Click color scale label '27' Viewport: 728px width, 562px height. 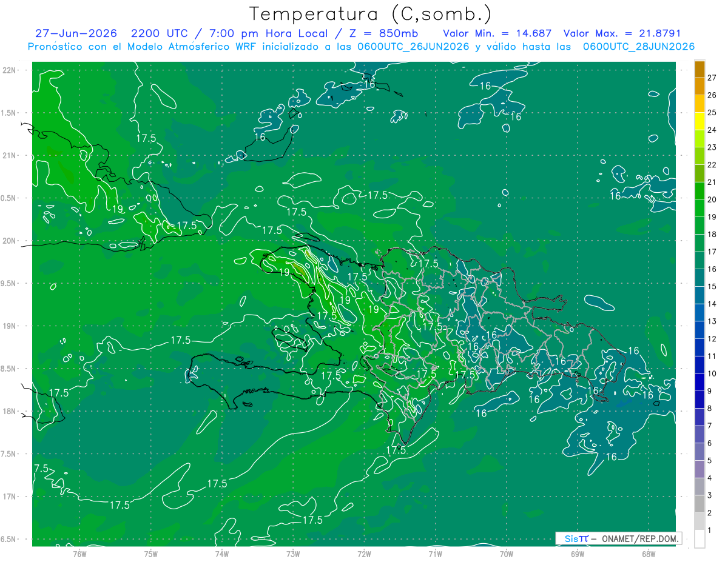pyautogui.click(x=712, y=78)
